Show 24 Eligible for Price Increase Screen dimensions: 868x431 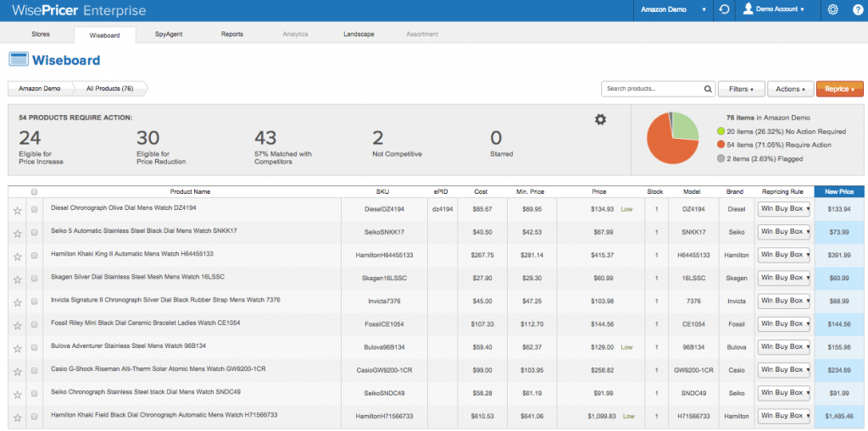(x=42, y=147)
